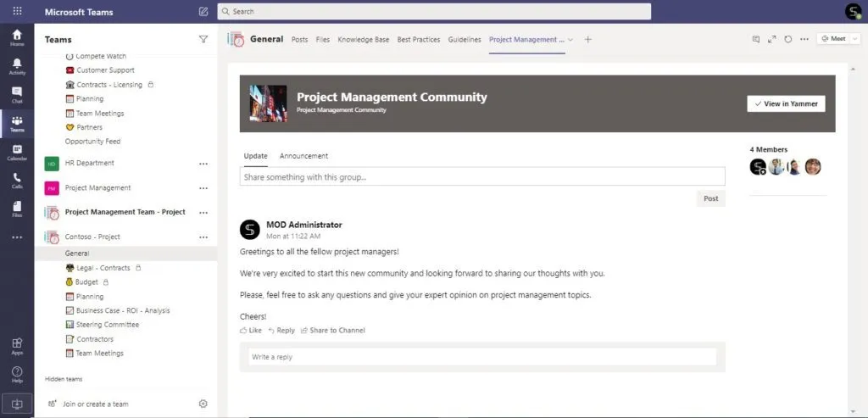Click the Post button
868x418 pixels.
coord(711,198)
